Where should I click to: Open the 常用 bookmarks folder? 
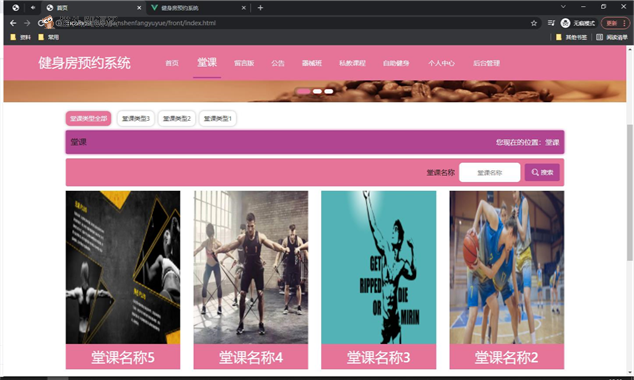click(49, 37)
